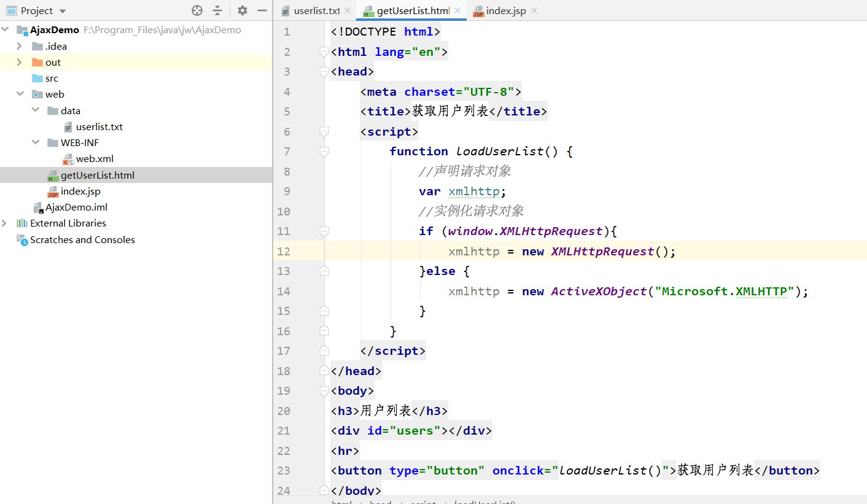
Task: Collapse the AjaxDemo project root
Action: (x=6, y=29)
